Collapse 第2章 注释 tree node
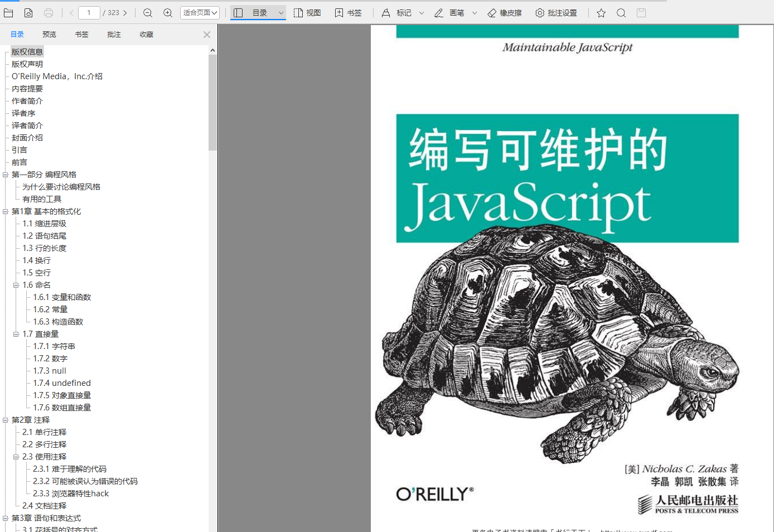The image size is (774, 532). tap(6, 420)
